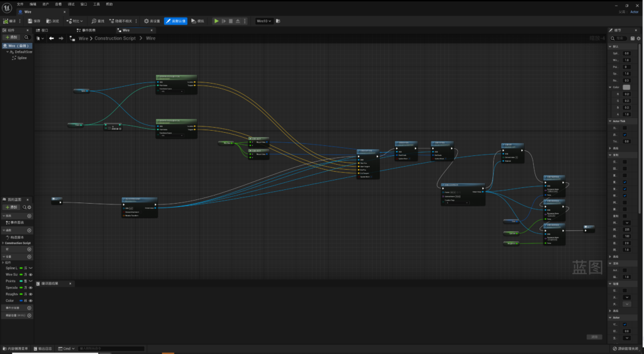Screen dimensions: 644x354
Task: Toggle the checked box under Actor Tick
Action: pyautogui.click(x=625, y=135)
